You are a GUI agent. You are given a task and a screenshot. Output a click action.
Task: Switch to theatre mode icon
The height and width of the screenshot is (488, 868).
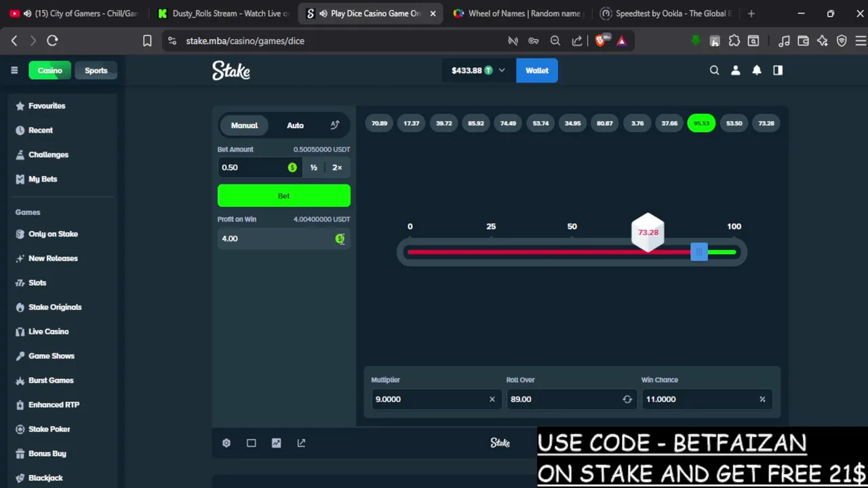point(252,443)
